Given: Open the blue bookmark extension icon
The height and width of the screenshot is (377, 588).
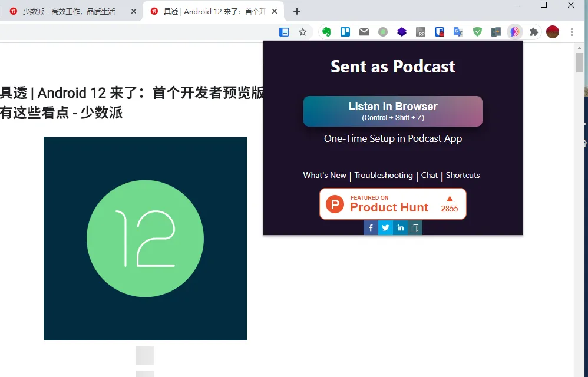Looking at the screenshot, I should coord(440,32).
